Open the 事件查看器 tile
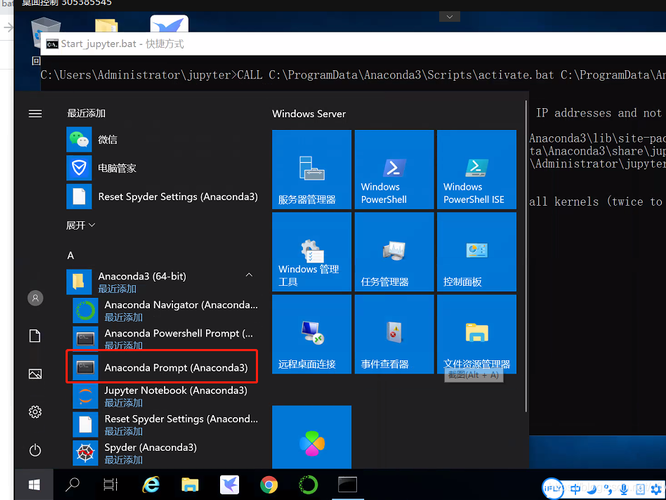This screenshot has width=666, height=500. coord(394,334)
